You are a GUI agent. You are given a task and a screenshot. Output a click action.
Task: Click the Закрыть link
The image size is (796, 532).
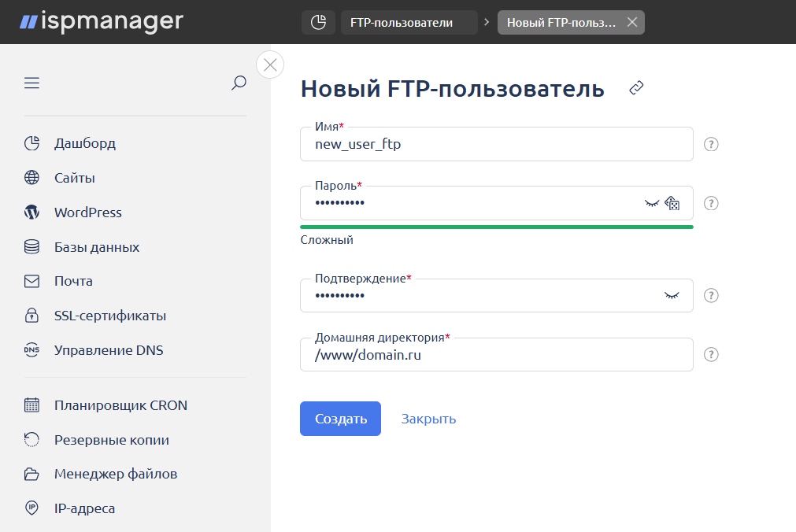[428, 419]
